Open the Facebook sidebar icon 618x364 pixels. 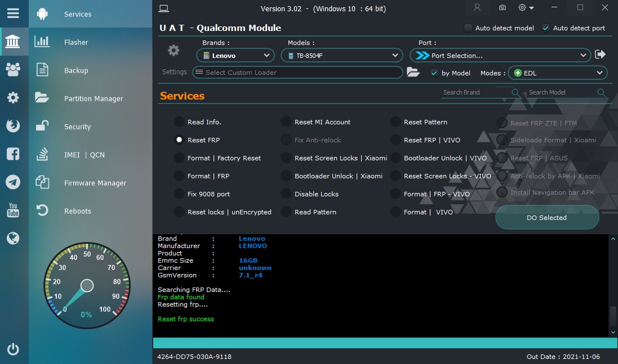(x=13, y=154)
